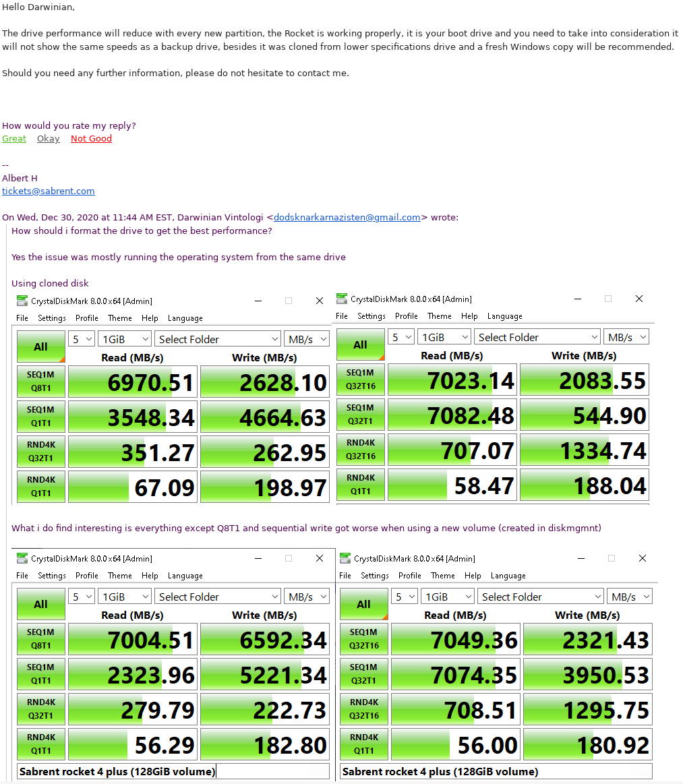Minimize the CrystalDiskMark window showing 7004.51
This screenshot has width=683, height=784.
258,558
